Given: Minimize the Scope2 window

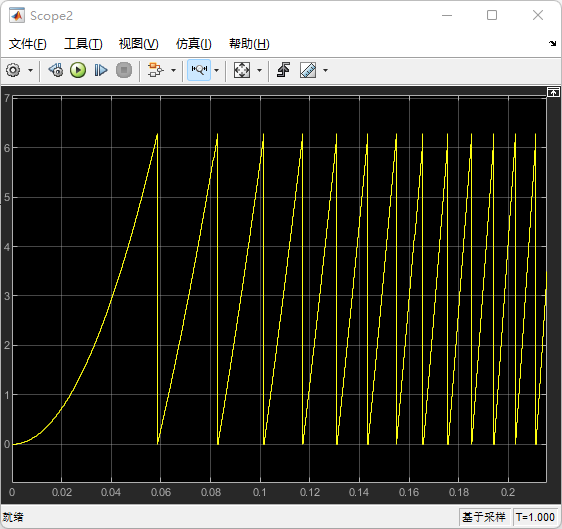Looking at the screenshot, I should click(x=447, y=15).
